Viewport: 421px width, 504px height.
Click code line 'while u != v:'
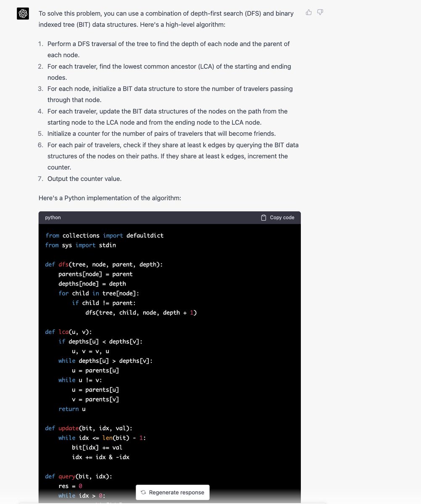[x=80, y=380]
